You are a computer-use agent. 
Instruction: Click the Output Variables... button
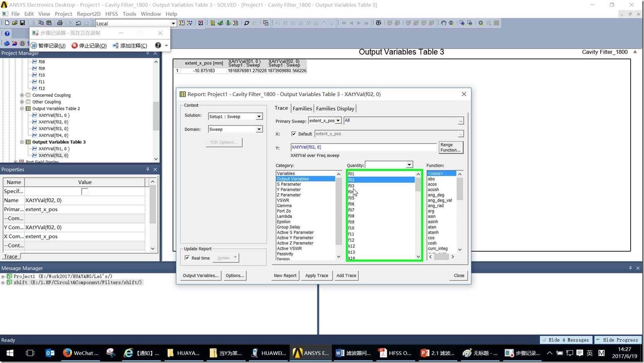point(201,276)
